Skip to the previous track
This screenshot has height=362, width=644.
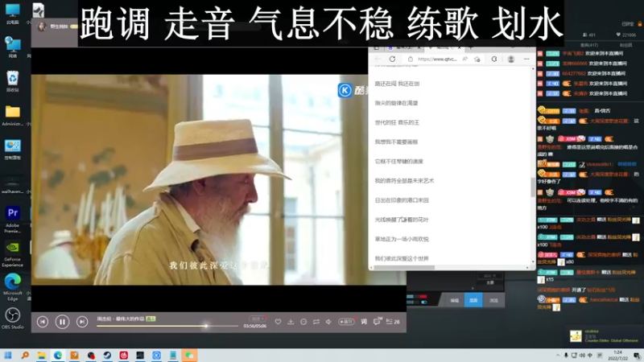click(43, 322)
